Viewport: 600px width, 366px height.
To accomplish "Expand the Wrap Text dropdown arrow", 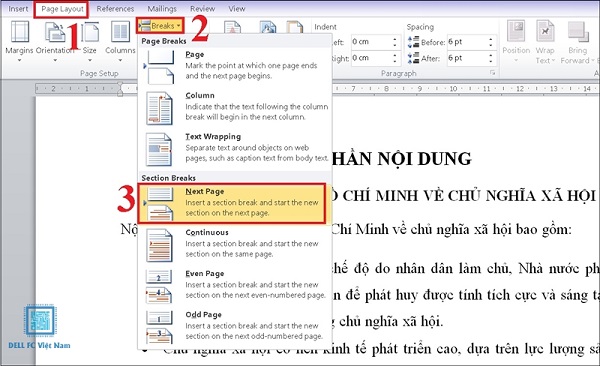I will 553,60.
